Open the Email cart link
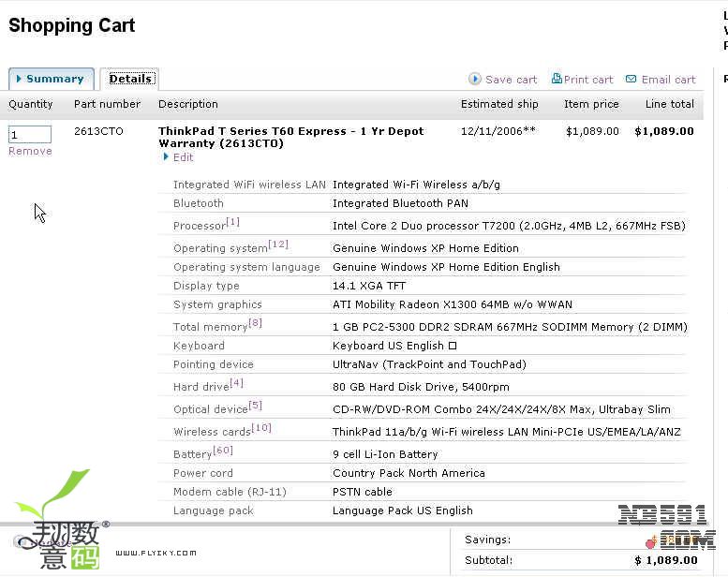The height and width of the screenshot is (577, 728). [669, 80]
